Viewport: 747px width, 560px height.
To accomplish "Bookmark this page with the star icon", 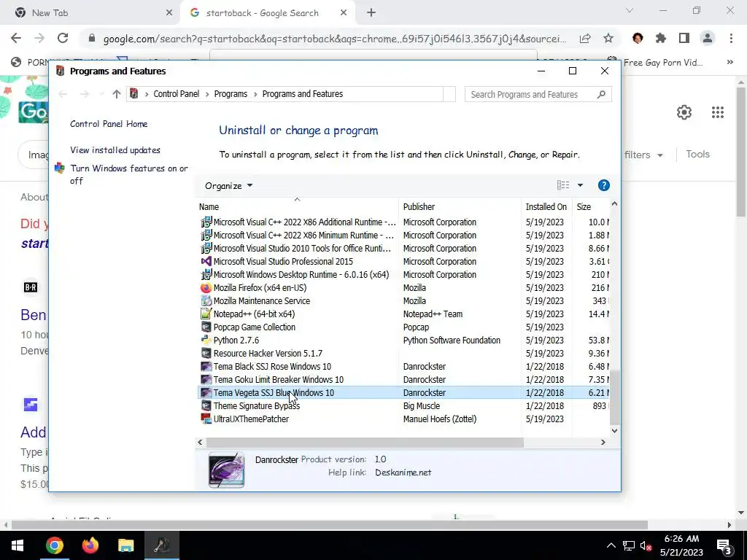I will [608, 38].
